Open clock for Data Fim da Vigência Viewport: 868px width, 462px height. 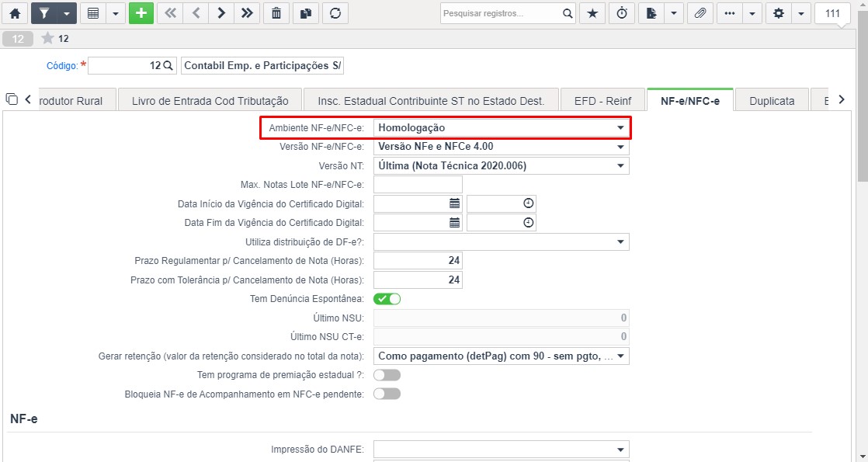529,223
